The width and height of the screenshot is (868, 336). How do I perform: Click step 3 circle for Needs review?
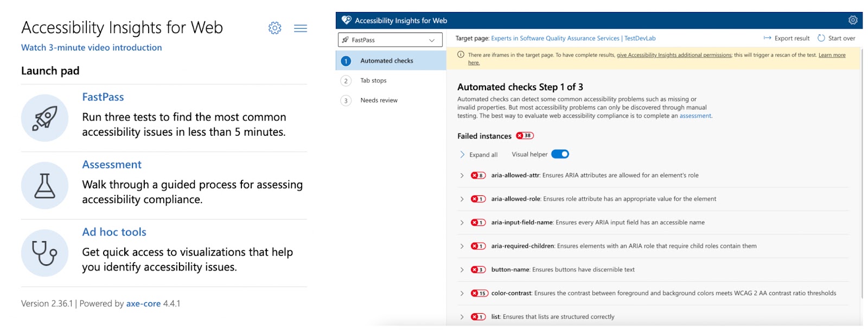(x=346, y=100)
